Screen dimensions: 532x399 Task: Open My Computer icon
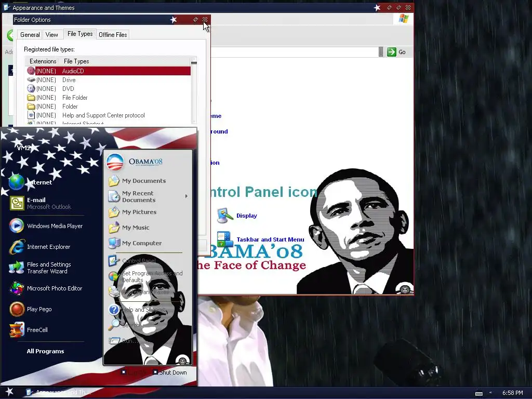tap(114, 243)
